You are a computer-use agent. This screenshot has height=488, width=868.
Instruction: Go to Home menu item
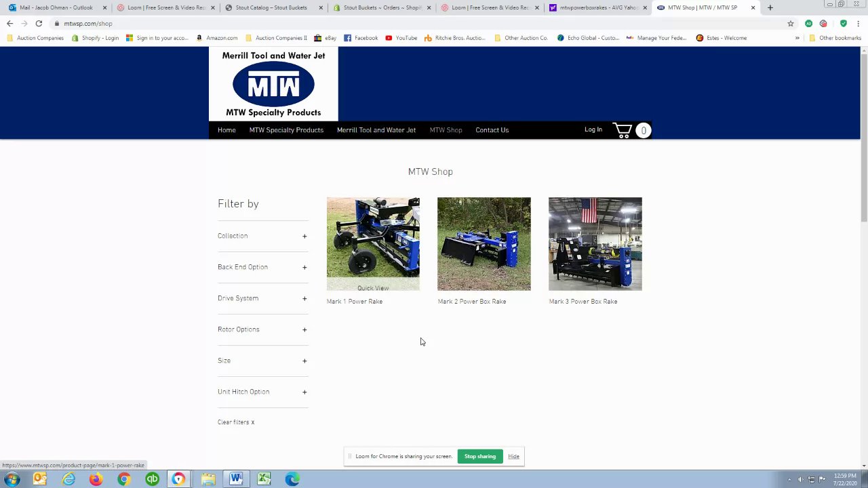point(226,130)
